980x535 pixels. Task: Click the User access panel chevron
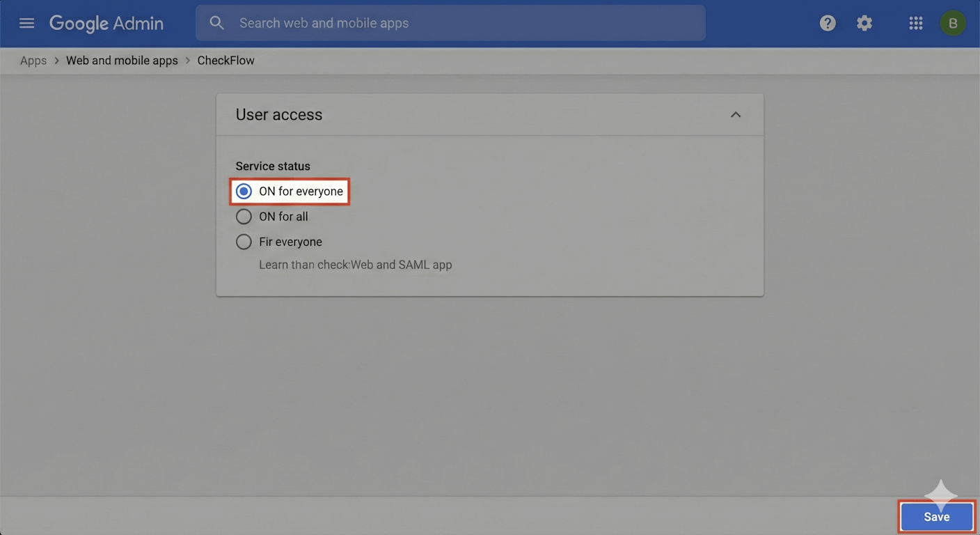736,114
